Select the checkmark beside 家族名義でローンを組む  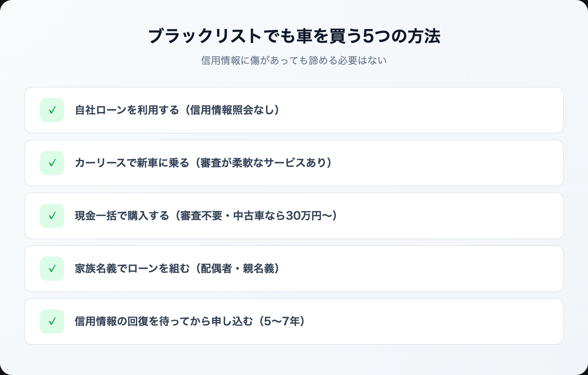point(52,269)
